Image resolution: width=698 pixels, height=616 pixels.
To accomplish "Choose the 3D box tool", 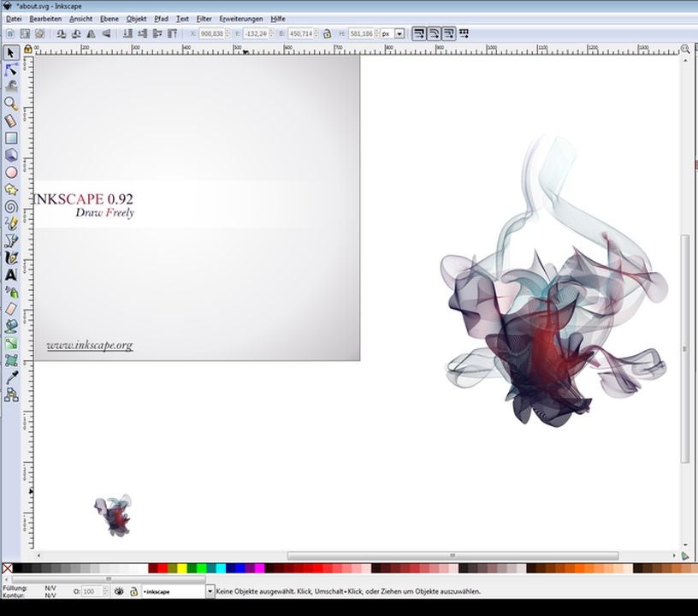I will [11, 155].
